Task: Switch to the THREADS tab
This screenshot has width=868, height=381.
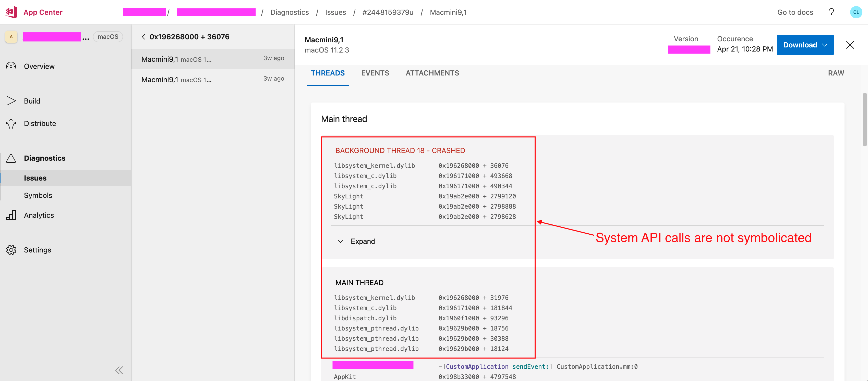Action: pyautogui.click(x=328, y=73)
